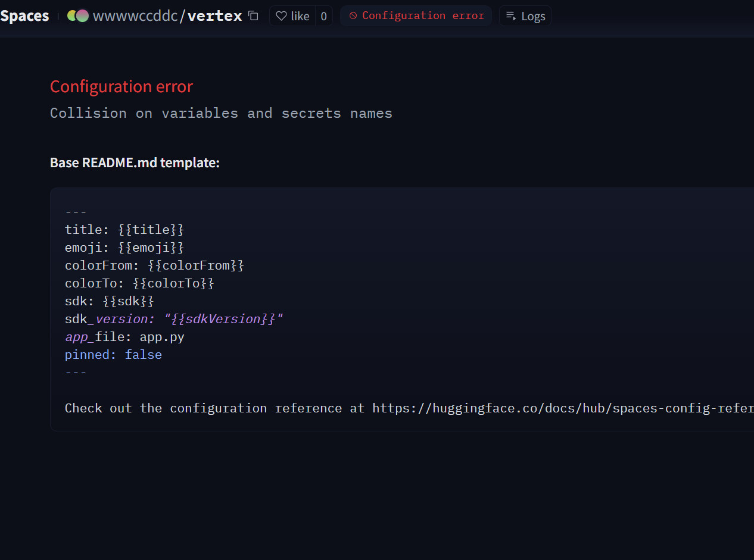This screenshot has height=560, width=754.
Task: Click the red Configuration error heading
Action: pyautogui.click(x=121, y=87)
